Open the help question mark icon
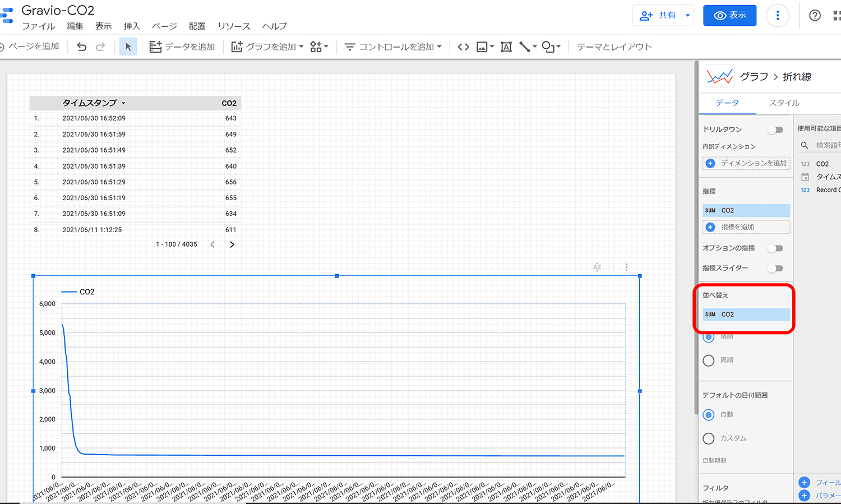841x504 pixels. [x=815, y=16]
